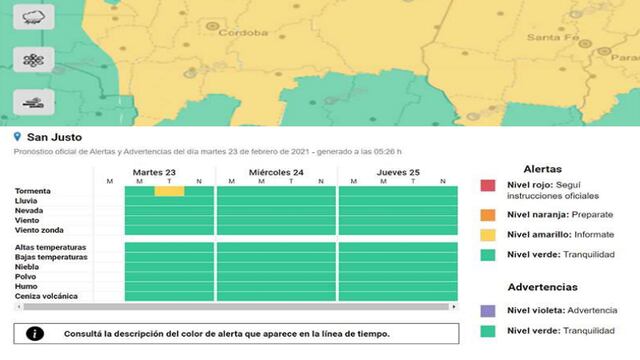The height and width of the screenshot is (360, 640).
Task: Select the wind map layer button
Action: point(33,102)
